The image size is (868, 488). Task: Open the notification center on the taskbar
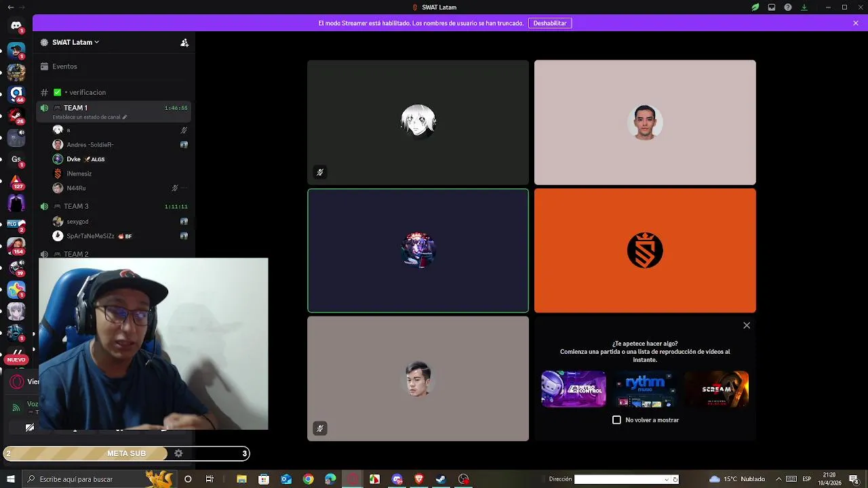[x=854, y=479]
